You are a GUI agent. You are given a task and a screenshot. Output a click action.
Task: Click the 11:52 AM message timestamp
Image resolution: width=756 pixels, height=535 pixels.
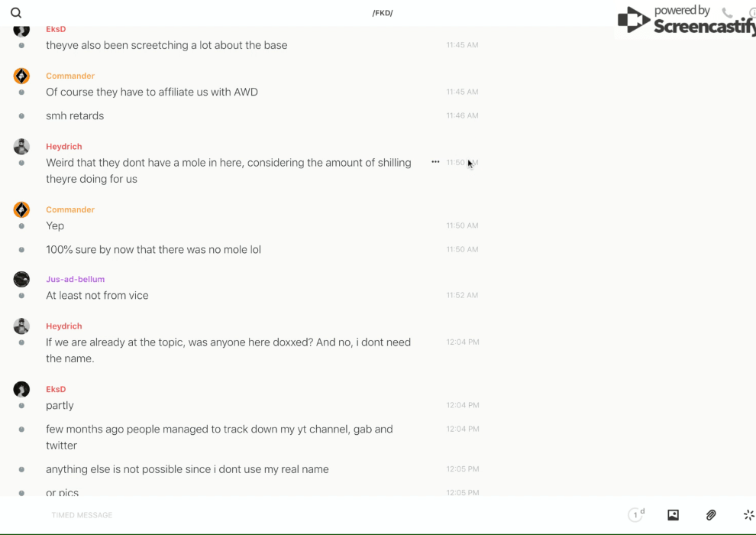[x=462, y=296]
